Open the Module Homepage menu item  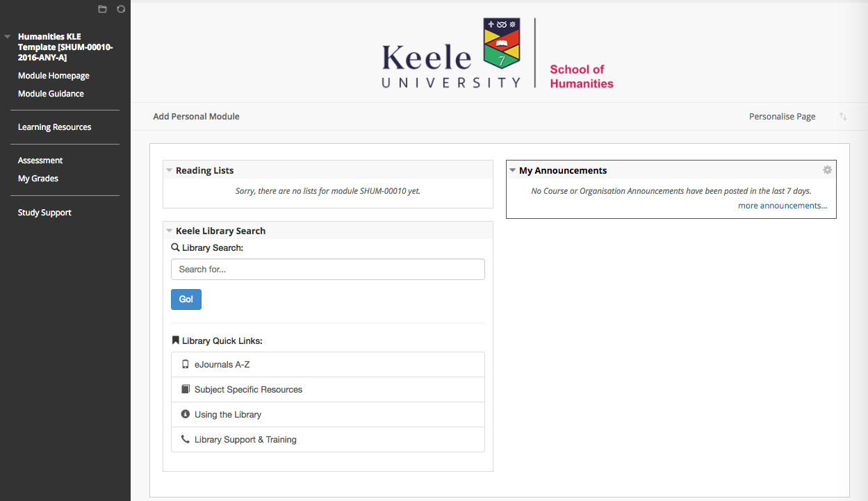(x=54, y=75)
